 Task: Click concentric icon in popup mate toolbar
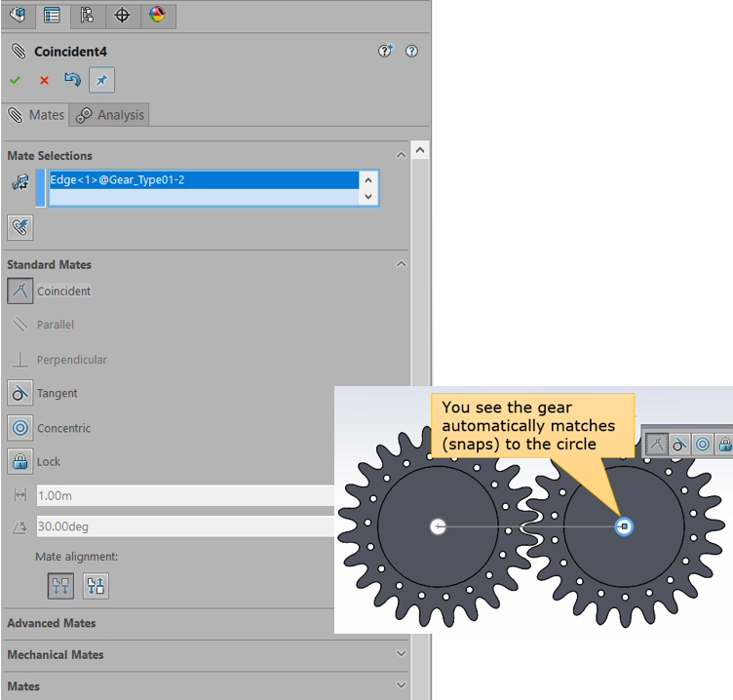click(x=702, y=445)
